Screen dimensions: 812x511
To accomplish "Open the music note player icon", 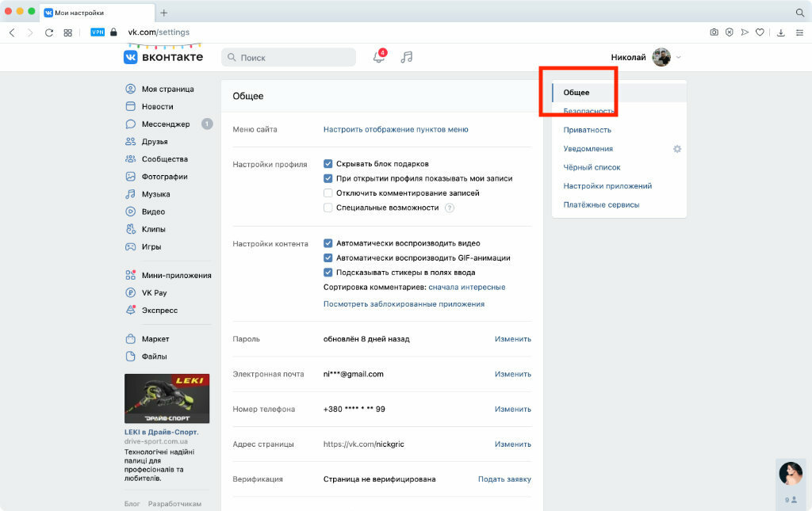I will click(x=407, y=57).
